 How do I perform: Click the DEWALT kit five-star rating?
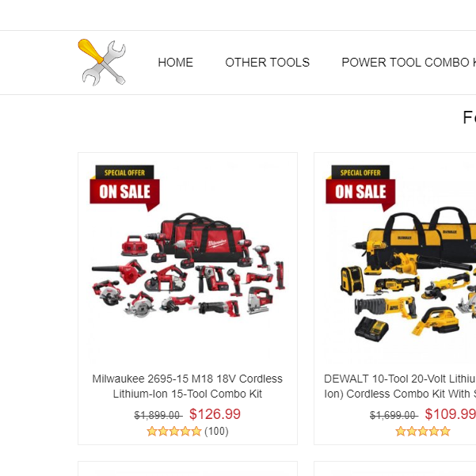click(x=423, y=431)
